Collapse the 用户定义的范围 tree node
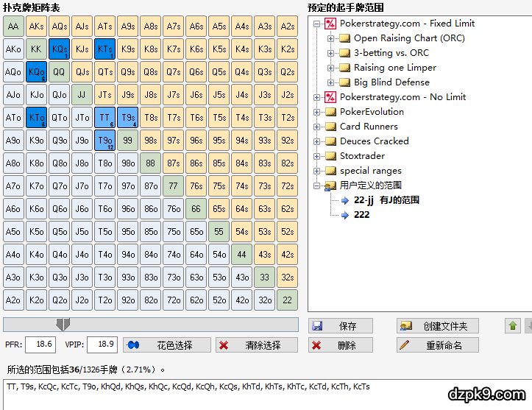 pos(316,185)
